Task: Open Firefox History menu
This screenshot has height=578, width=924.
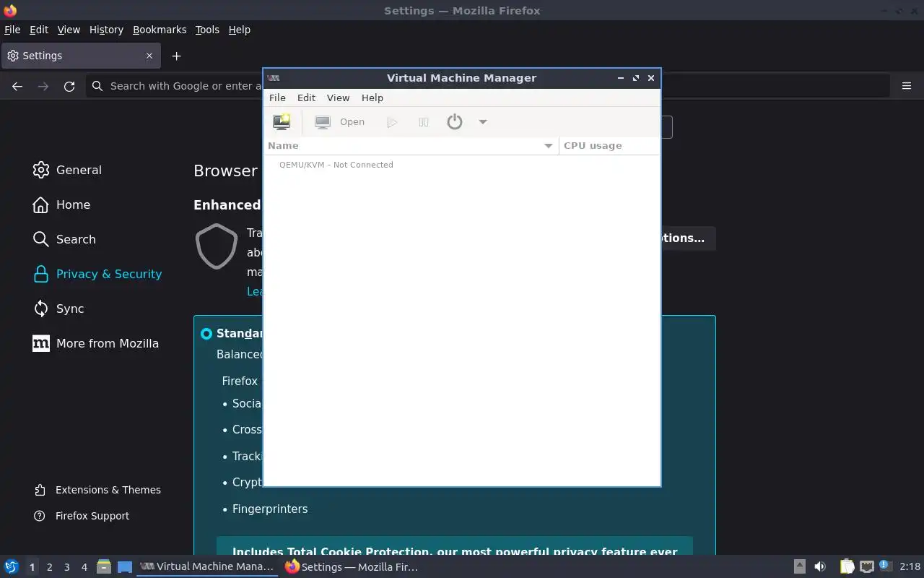Action: coord(106,30)
